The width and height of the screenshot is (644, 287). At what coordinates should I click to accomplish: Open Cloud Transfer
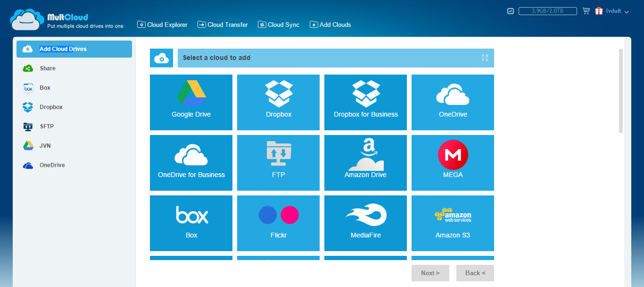223,25
